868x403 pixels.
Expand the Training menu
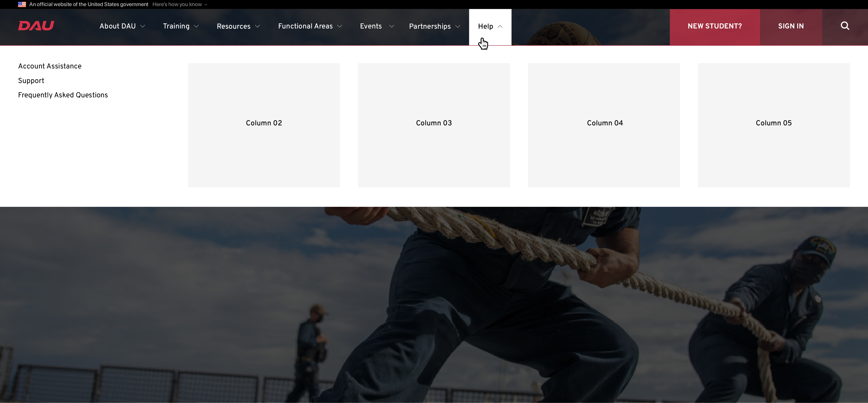click(x=181, y=26)
